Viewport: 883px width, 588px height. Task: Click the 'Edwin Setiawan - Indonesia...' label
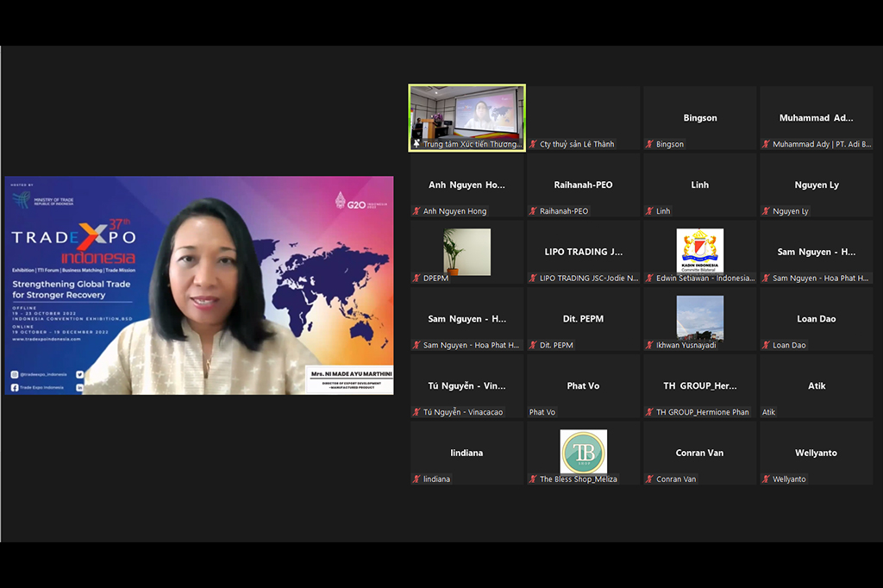coord(705,278)
